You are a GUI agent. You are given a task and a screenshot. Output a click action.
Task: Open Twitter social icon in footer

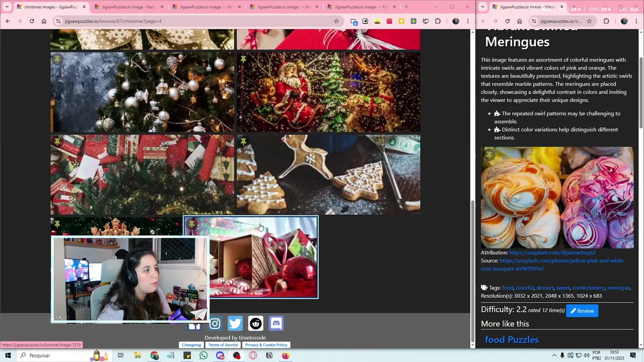point(235,323)
